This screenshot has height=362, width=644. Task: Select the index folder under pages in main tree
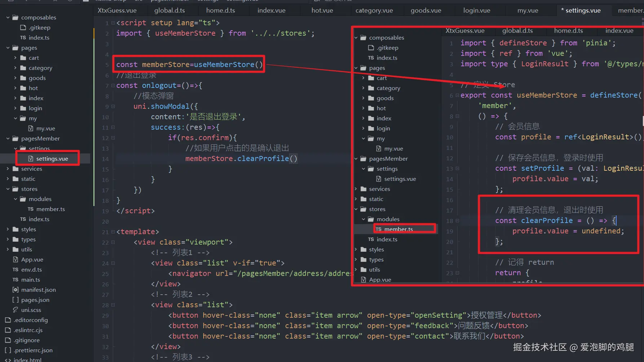pyautogui.click(x=36, y=98)
